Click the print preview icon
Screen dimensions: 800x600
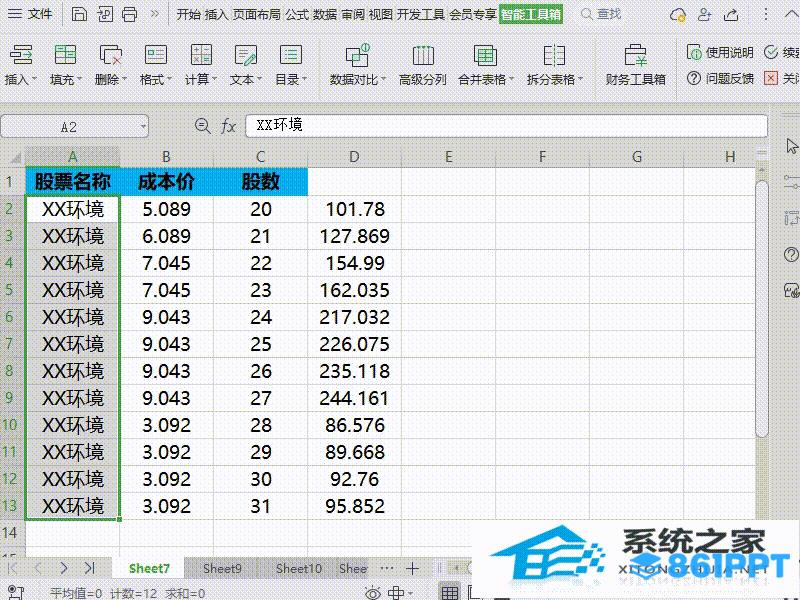(105, 14)
